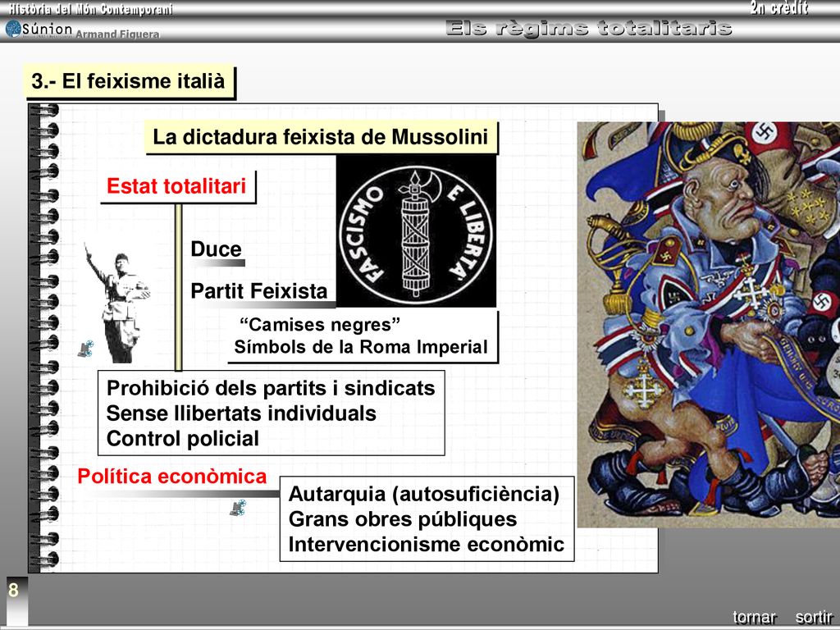Click the text '“Camises negres”'
The height and width of the screenshot is (630, 840).
click(320, 325)
